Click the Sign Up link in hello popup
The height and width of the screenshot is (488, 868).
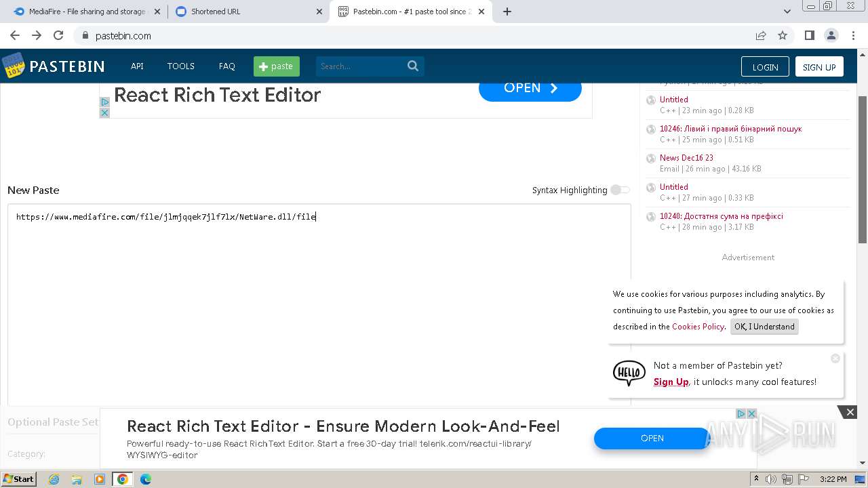[x=671, y=382]
